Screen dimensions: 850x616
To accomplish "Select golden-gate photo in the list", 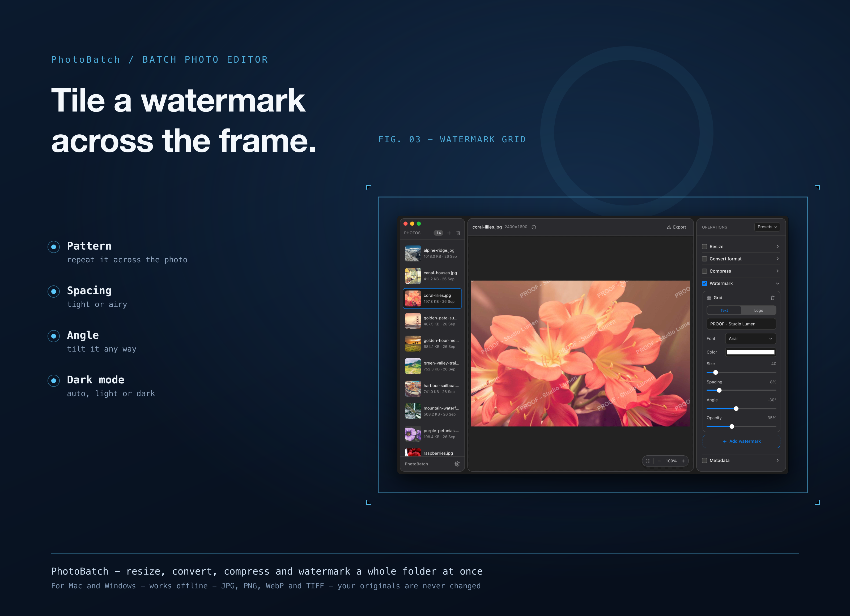I will point(432,321).
